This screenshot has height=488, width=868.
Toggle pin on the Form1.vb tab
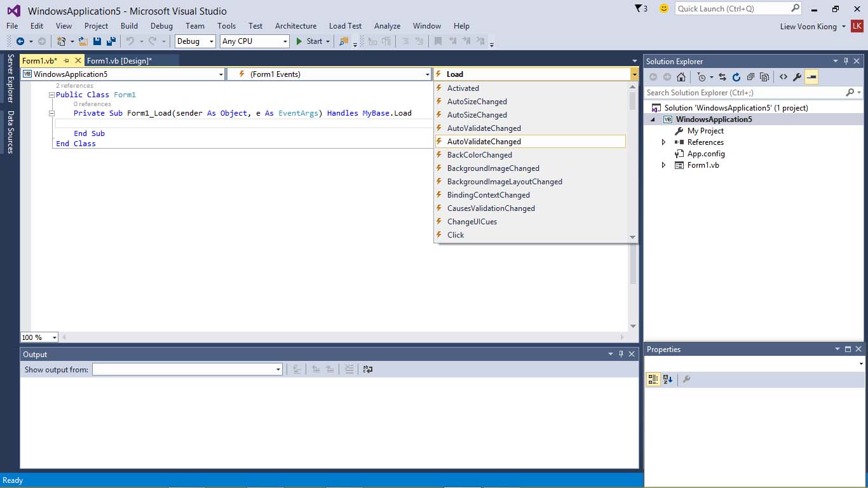pyautogui.click(x=66, y=60)
